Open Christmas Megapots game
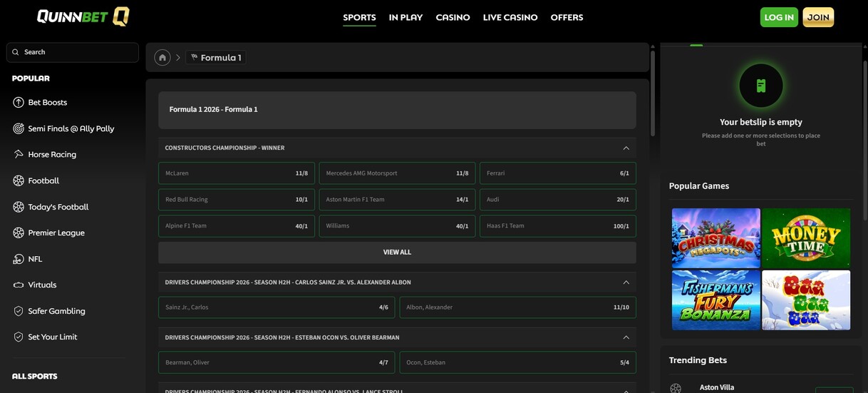This screenshot has width=868, height=393. tap(716, 238)
